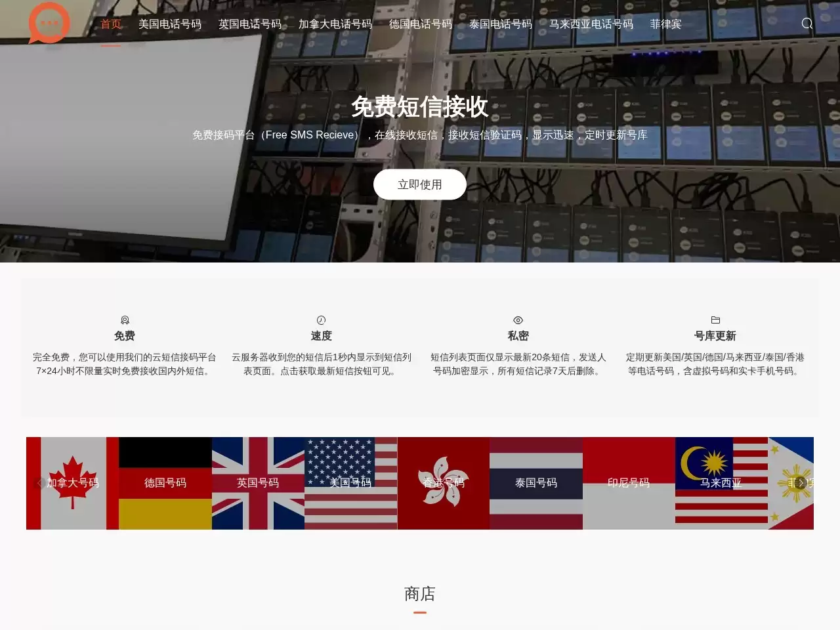This screenshot has height=630, width=840.
Task: Click the 号库更新 feature title
Action: 715,336
